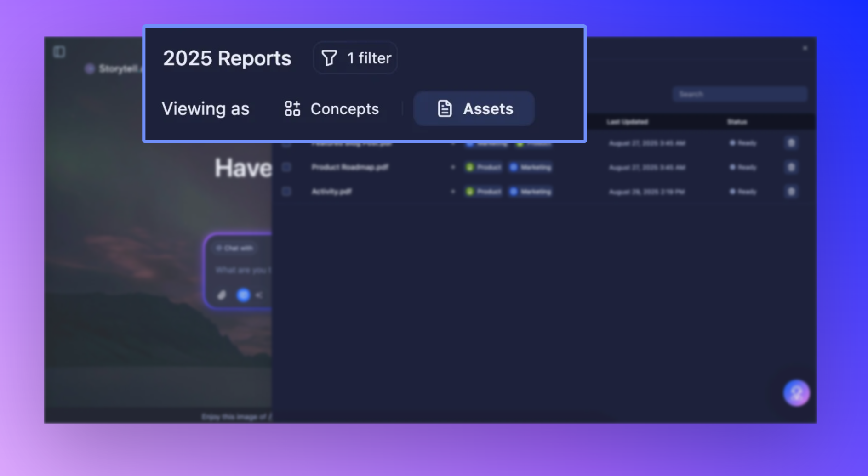Open the Chat with selector chip

click(x=235, y=248)
